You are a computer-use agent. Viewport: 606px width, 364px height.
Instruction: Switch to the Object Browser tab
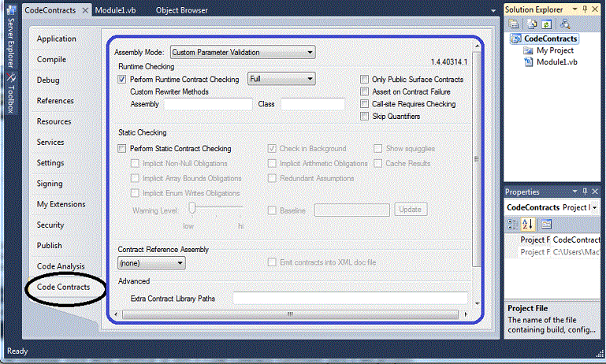pos(182,10)
